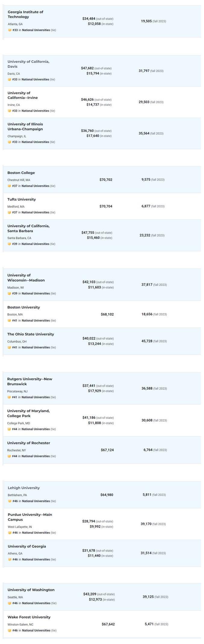Click the ranking badge icon for Tufts University
The height and width of the screenshot is (644, 204).
tap(9, 212)
